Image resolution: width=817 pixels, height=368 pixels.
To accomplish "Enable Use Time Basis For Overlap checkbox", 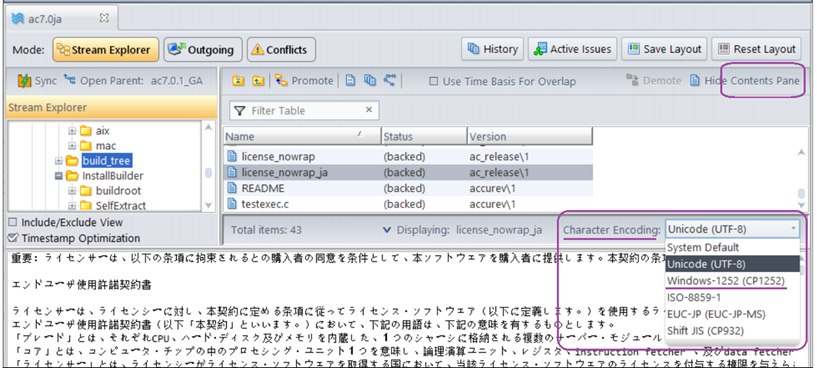I will coord(434,81).
